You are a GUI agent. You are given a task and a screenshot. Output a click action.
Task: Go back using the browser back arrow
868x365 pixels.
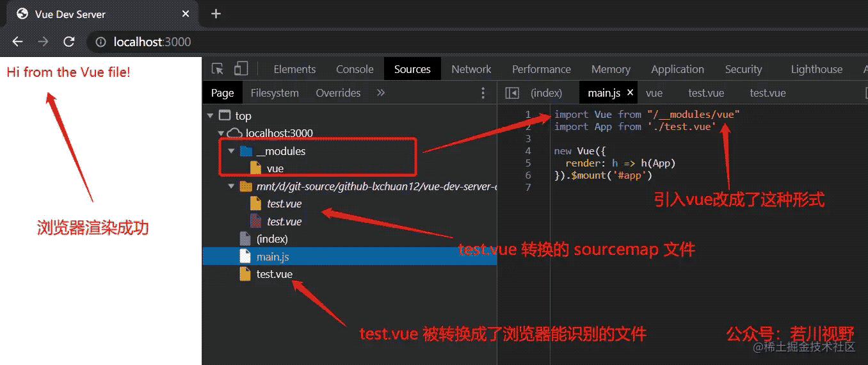[x=17, y=42]
